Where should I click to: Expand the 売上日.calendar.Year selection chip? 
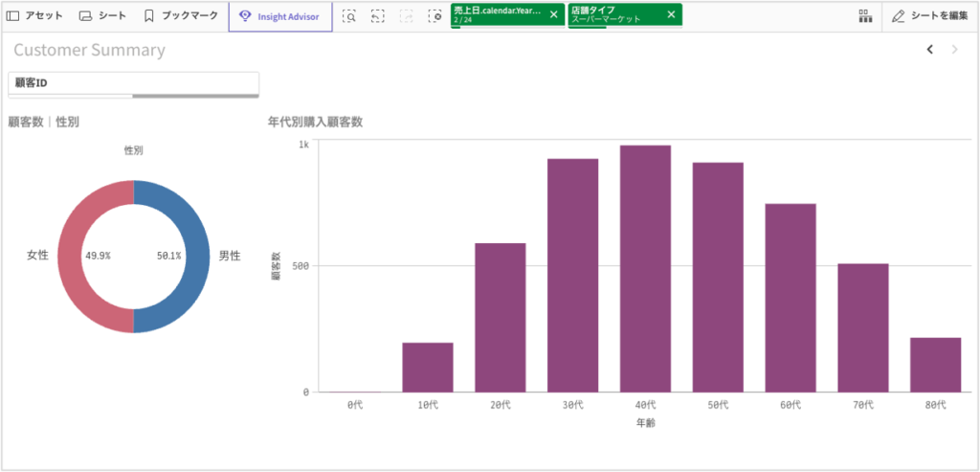[498, 14]
